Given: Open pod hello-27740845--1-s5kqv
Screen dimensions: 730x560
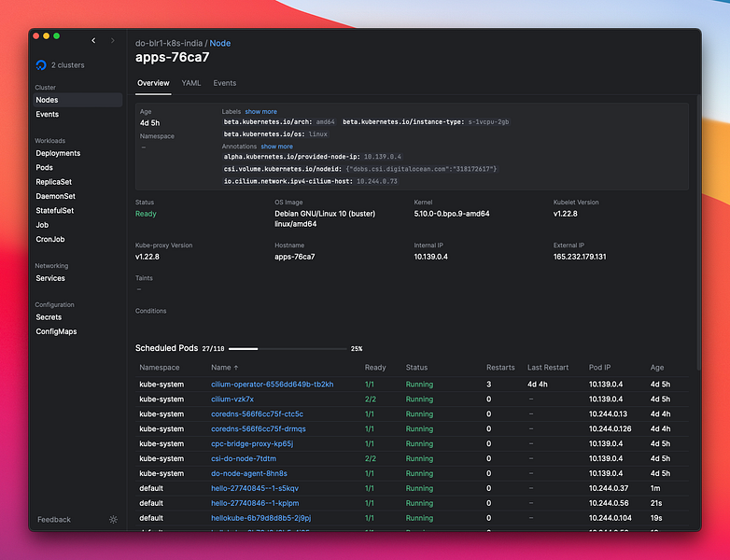Looking at the screenshot, I should [x=255, y=489].
